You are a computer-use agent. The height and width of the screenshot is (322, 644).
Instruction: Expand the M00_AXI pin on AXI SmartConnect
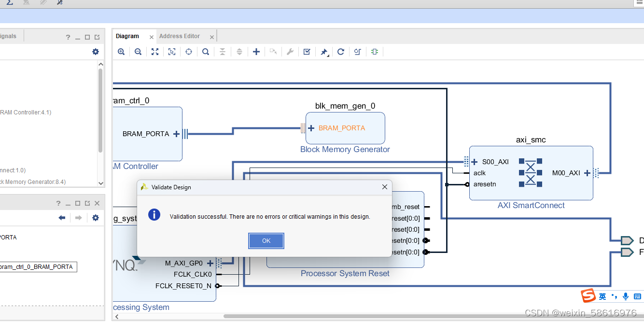587,172
